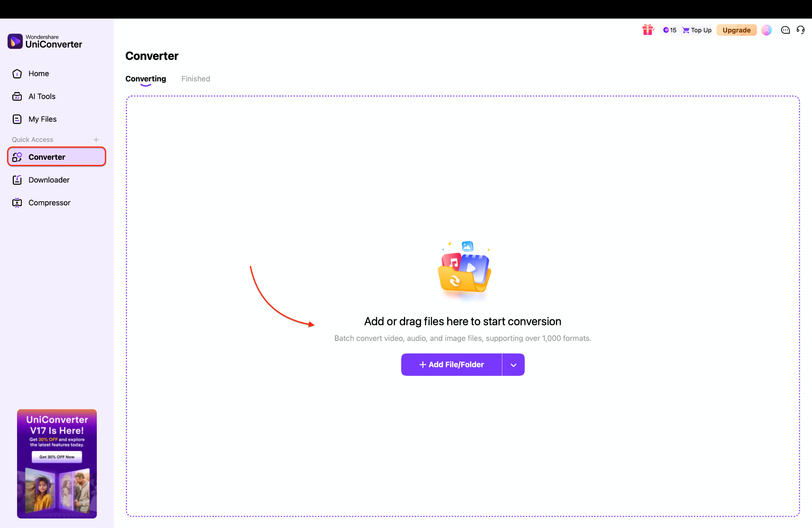The width and height of the screenshot is (812, 528).
Task: Stay on the Converting tab
Action: [146, 78]
